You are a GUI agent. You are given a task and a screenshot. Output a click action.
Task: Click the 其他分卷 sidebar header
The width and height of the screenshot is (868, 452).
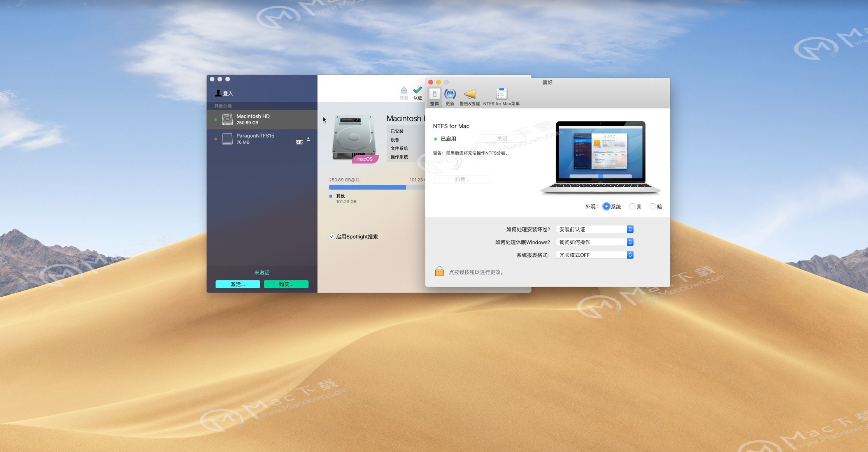[223, 106]
